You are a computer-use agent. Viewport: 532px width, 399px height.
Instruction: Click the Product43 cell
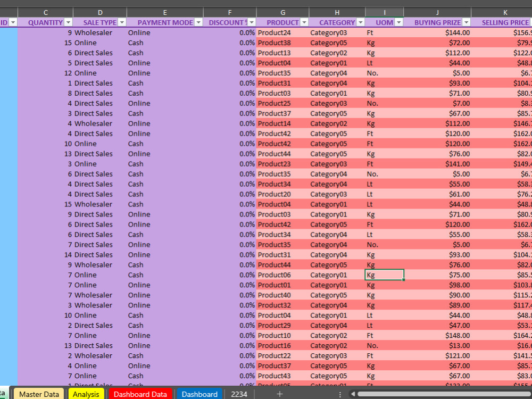click(282, 376)
